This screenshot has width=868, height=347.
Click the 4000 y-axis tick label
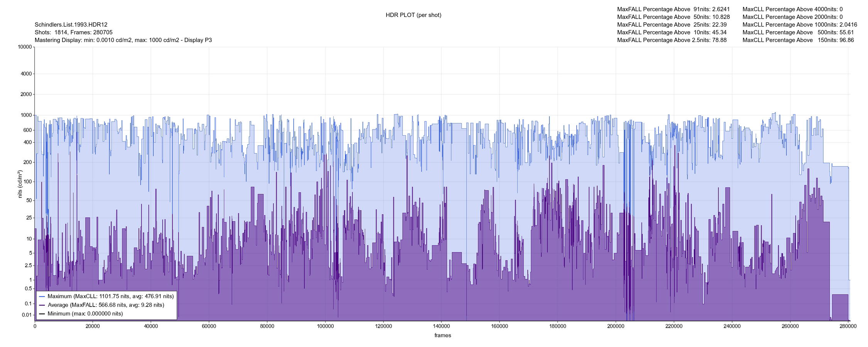tap(26, 74)
